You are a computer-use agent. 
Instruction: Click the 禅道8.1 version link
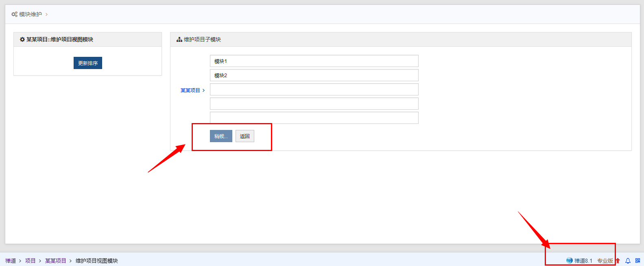pos(583,261)
